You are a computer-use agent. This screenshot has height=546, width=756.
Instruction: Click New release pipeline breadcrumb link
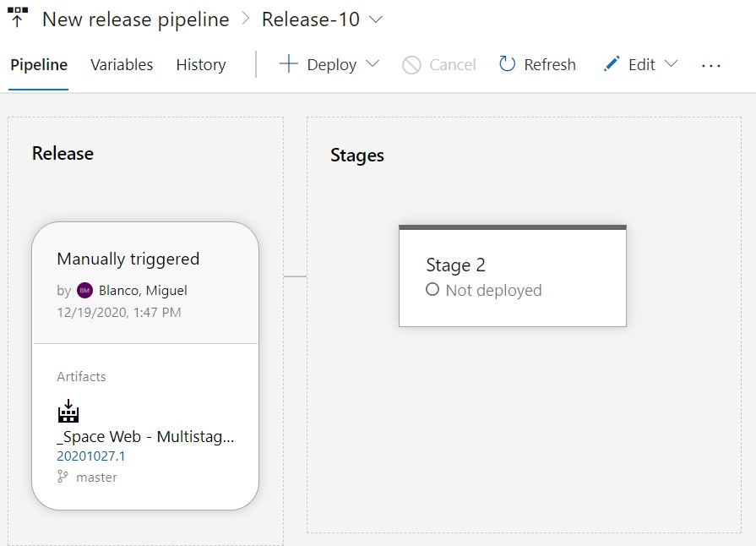pyautogui.click(x=135, y=19)
